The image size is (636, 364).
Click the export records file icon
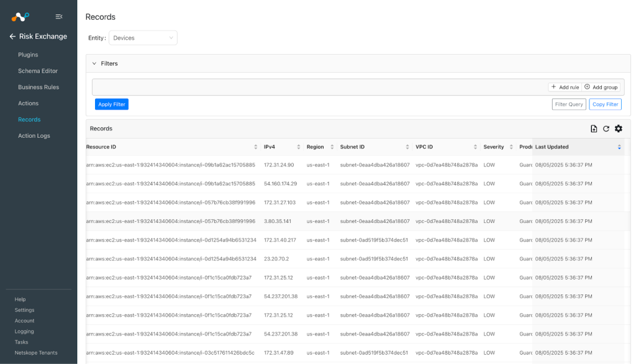tap(594, 129)
